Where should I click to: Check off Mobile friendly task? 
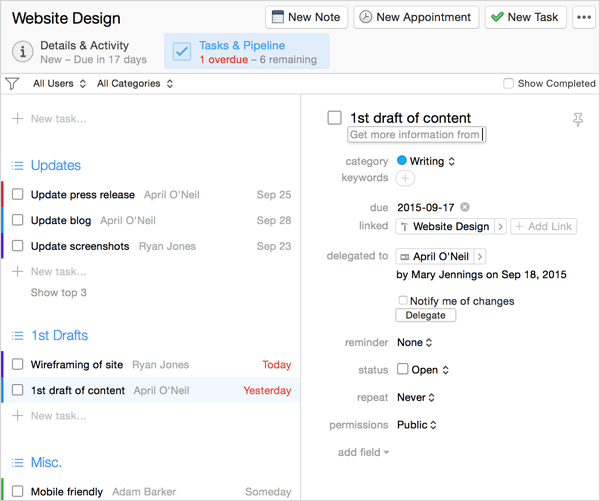(17, 491)
